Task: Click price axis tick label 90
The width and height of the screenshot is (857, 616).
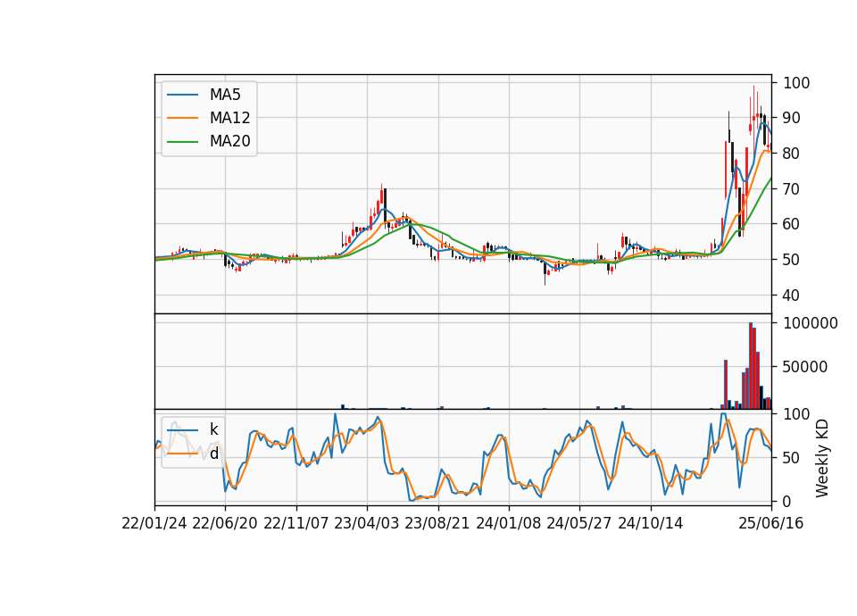Action: [792, 118]
